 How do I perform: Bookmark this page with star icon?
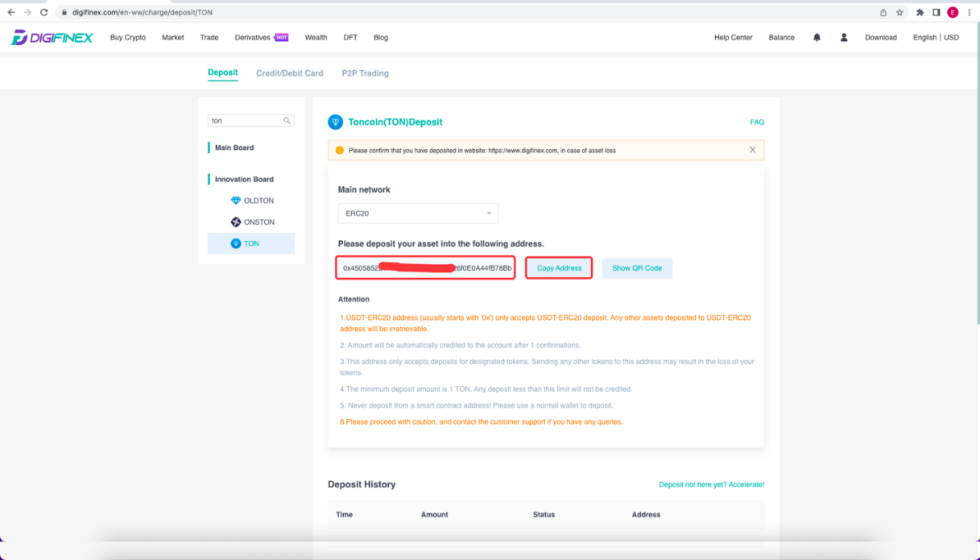click(x=900, y=12)
